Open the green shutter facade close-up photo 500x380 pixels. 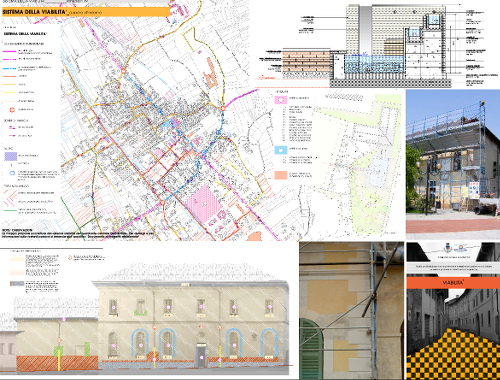pos(351,311)
